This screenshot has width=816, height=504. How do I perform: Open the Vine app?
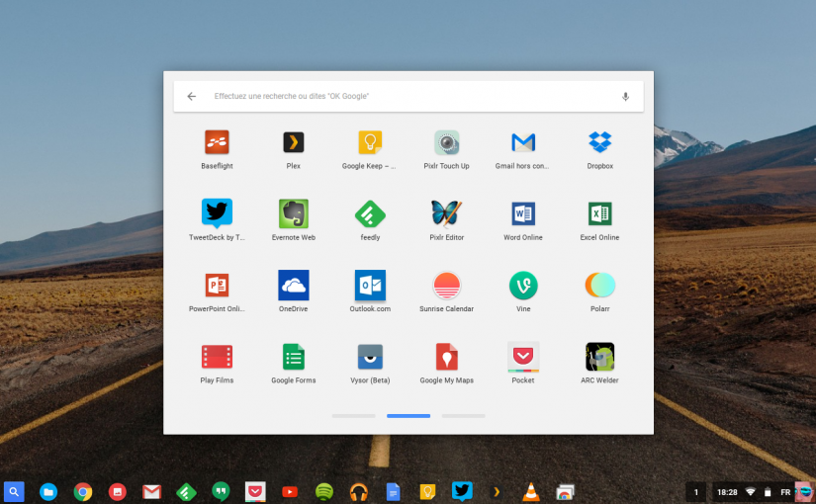[x=523, y=285]
